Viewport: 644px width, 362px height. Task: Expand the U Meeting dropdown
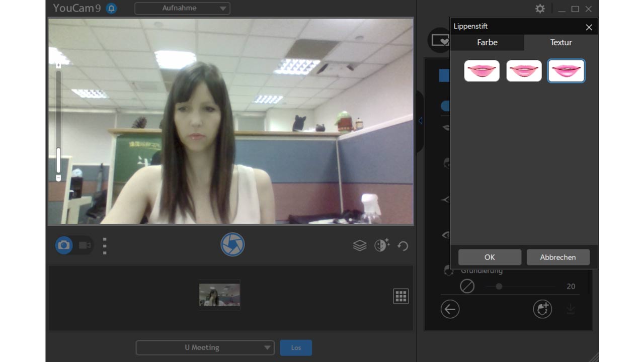pyautogui.click(x=205, y=347)
